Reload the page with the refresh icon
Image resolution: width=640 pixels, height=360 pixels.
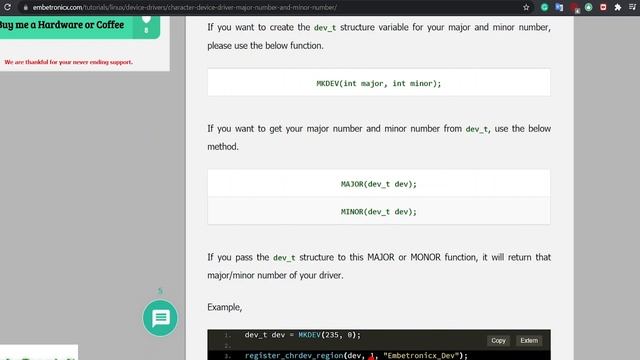[x=7, y=7]
